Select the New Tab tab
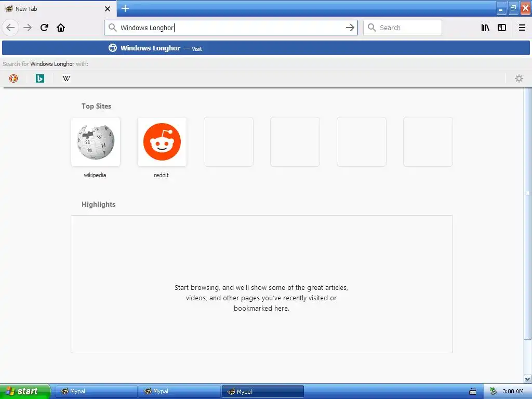This screenshot has width=532, height=399. (x=58, y=9)
